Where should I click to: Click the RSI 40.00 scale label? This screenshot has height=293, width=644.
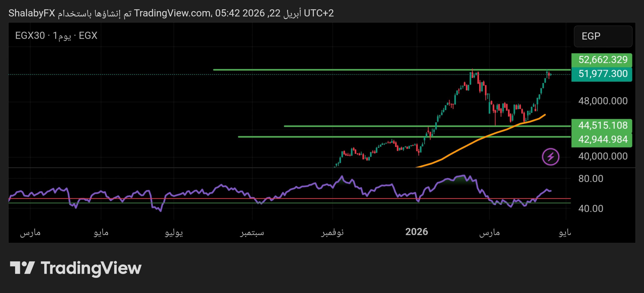pos(590,209)
